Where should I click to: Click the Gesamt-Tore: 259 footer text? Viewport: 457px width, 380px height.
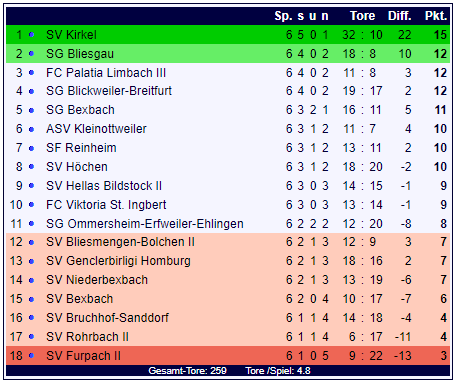pyautogui.click(x=187, y=371)
